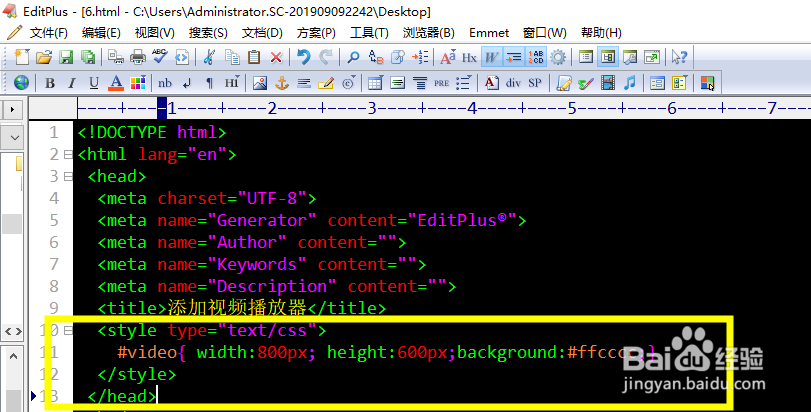Insert non-breaking space (nb)

[165, 82]
